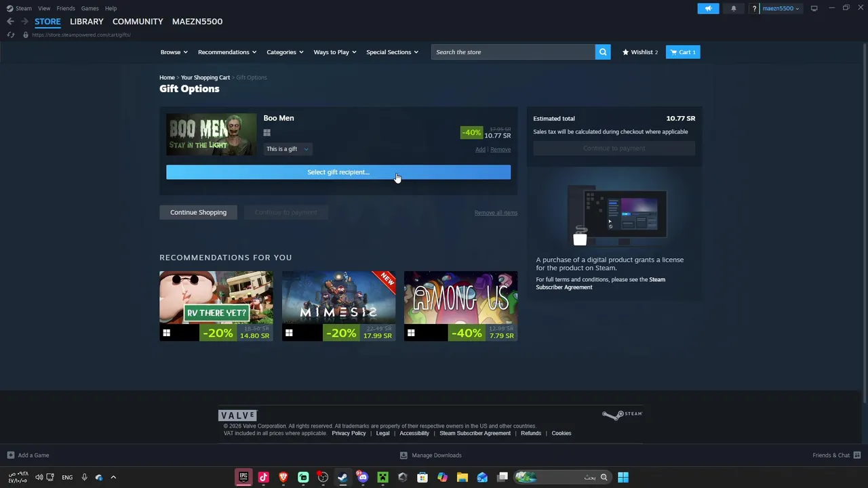
Task: Expand Special Sections dropdown
Action: pos(392,52)
